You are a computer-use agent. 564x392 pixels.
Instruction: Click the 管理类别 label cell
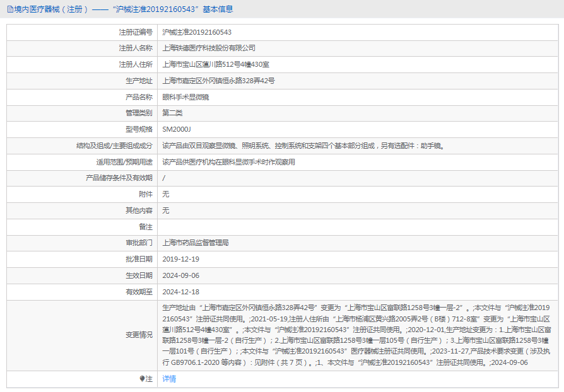point(82,113)
